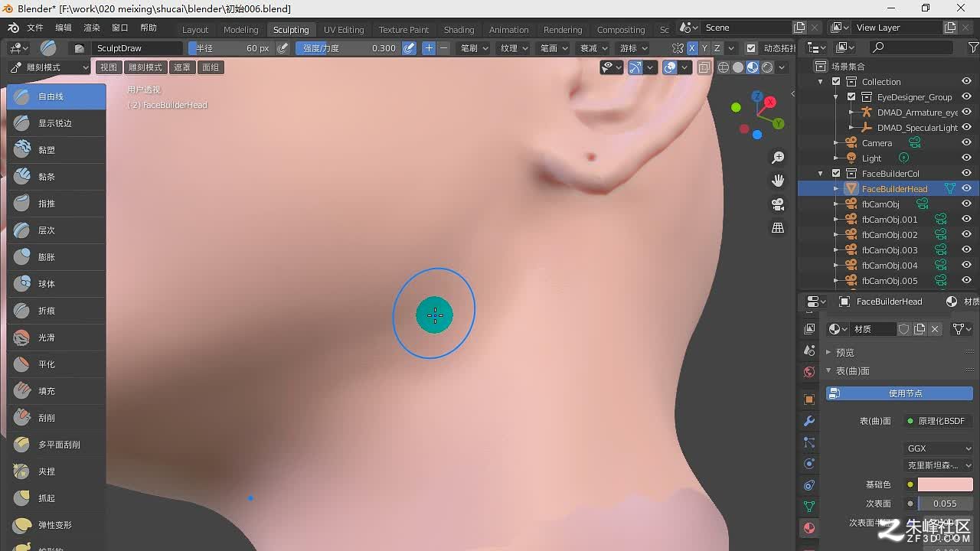Hide FaceBuilderHead via its eye icon
This screenshot has height=551, width=980.
coord(966,189)
